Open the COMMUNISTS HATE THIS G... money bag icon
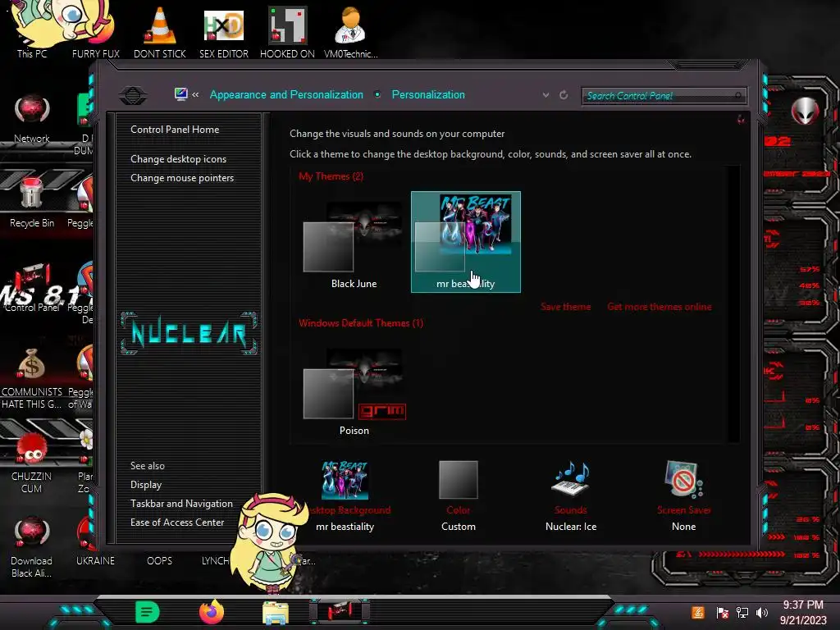Image resolution: width=840 pixels, height=630 pixels. coord(32,378)
